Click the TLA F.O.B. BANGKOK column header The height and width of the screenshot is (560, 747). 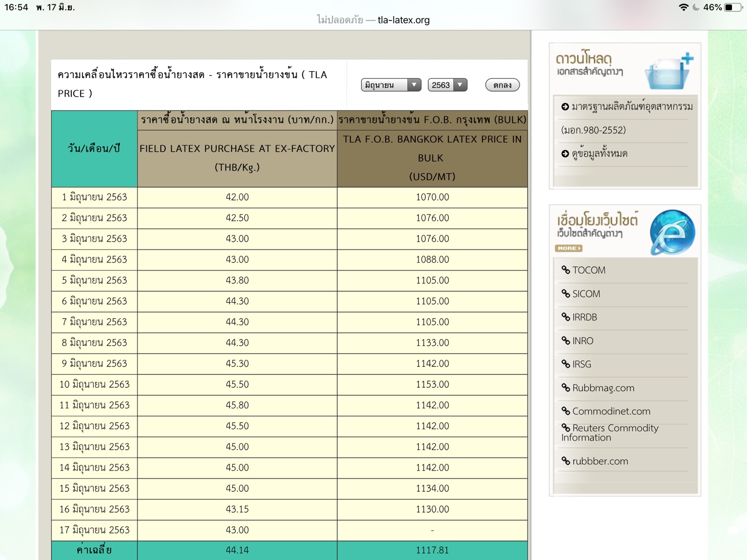432,158
